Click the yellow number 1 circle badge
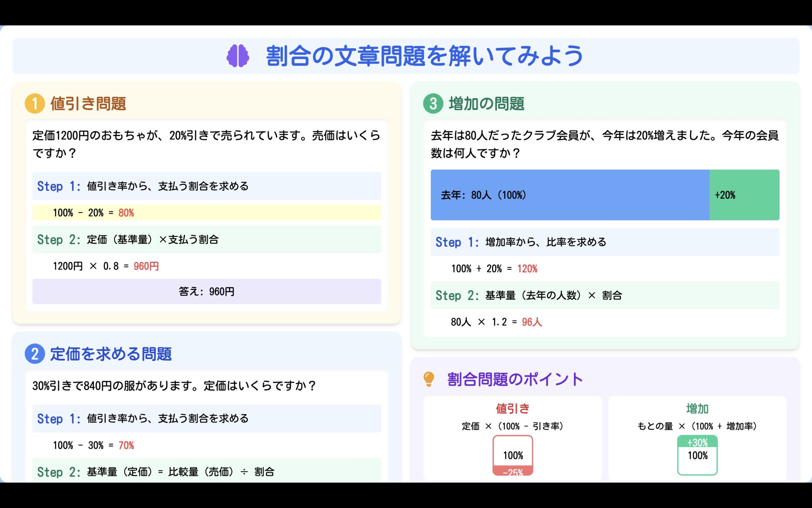 [35, 104]
